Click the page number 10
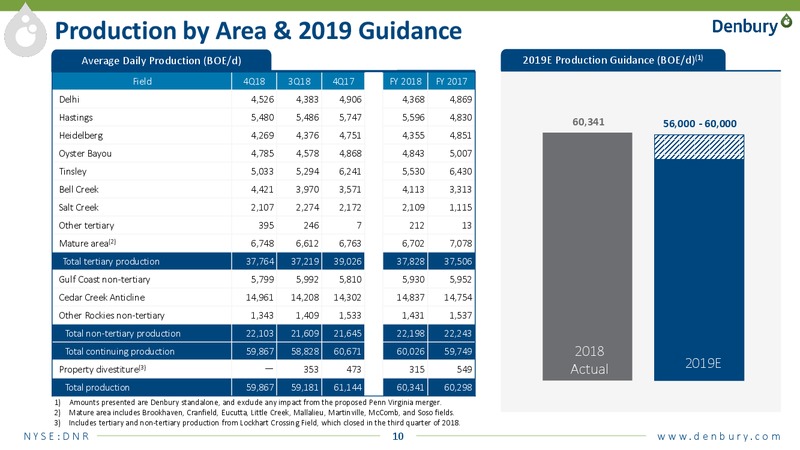This screenshot has width=800, height=450. (397, 436)
